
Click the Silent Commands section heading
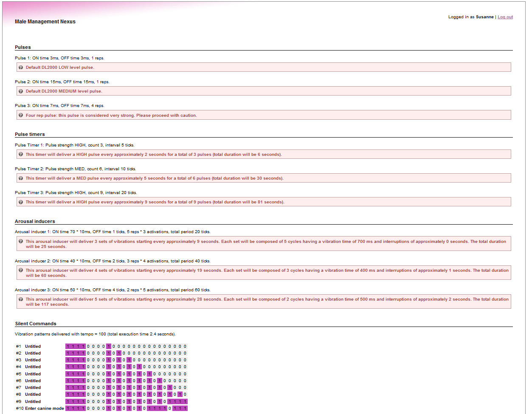pos(36,324)
